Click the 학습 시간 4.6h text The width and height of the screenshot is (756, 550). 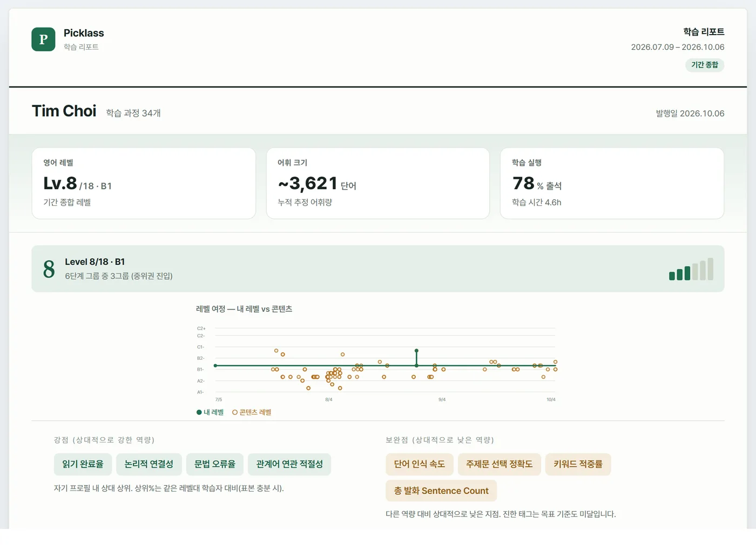click(537, 203)
